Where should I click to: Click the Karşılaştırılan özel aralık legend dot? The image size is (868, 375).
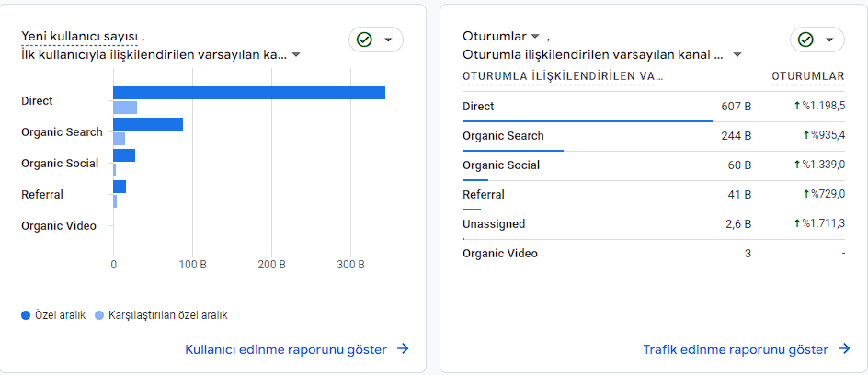(x=99, y=315)
